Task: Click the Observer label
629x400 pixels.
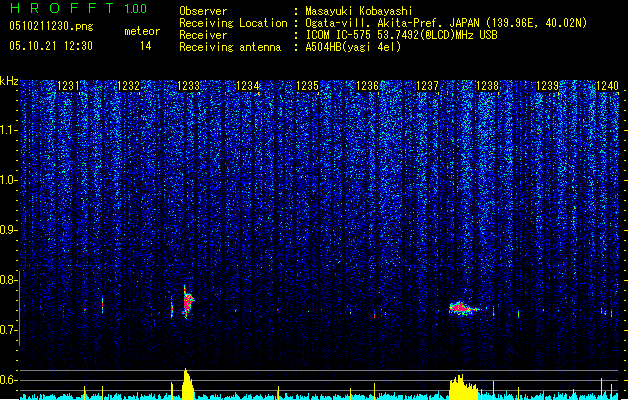Action: (203, 11)
